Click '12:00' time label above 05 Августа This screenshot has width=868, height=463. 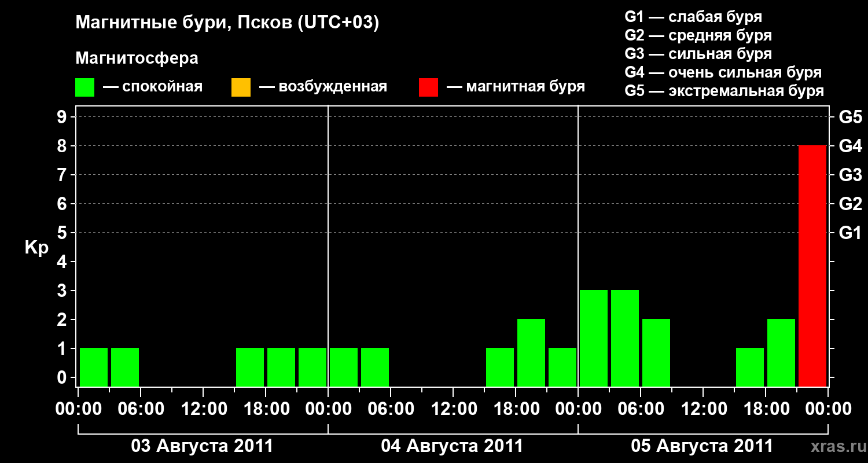[703, 409]
